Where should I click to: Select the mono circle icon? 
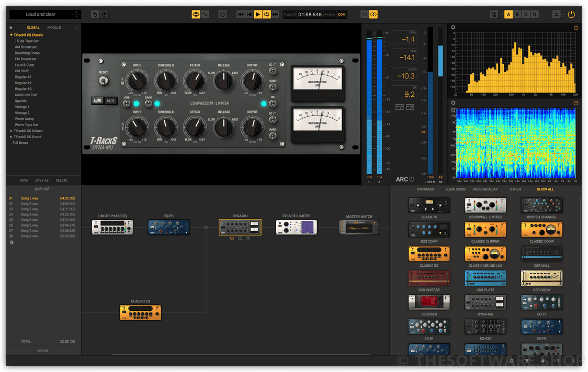coord(364,14)
